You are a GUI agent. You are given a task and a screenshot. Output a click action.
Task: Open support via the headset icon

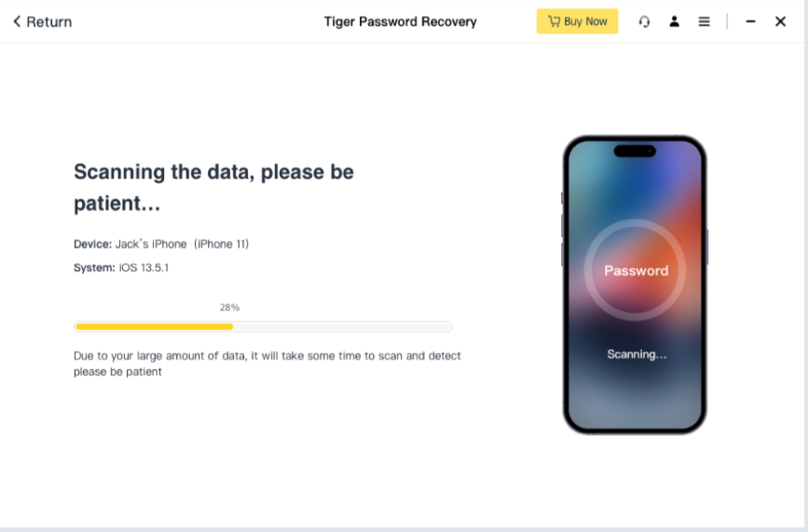pyautogui.click(x=644, y=21)
